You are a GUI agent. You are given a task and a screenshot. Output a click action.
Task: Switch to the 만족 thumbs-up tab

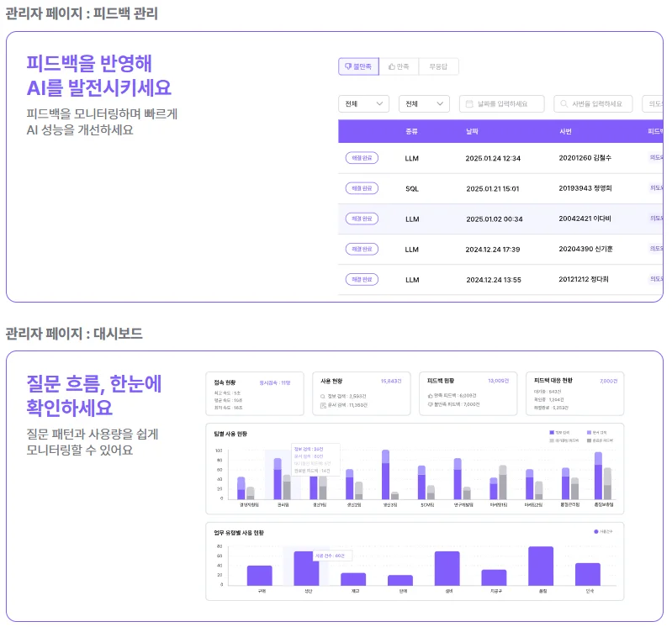point(399,66)
